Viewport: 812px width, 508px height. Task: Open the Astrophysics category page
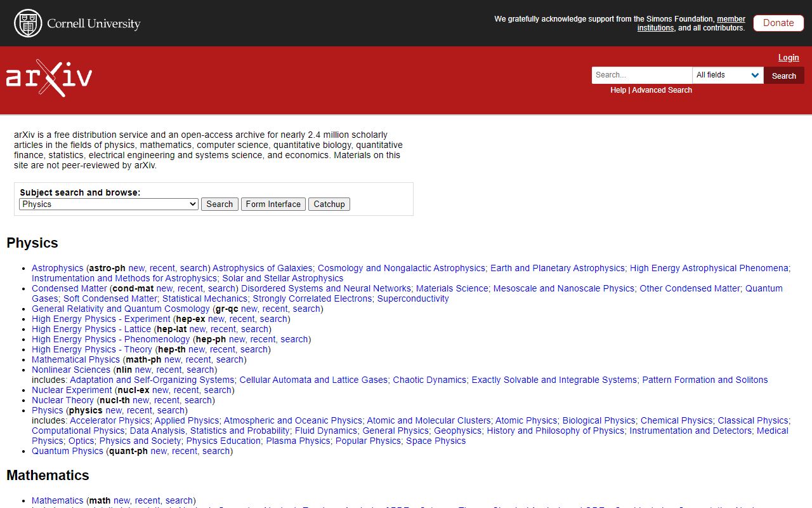coord(57,268)
